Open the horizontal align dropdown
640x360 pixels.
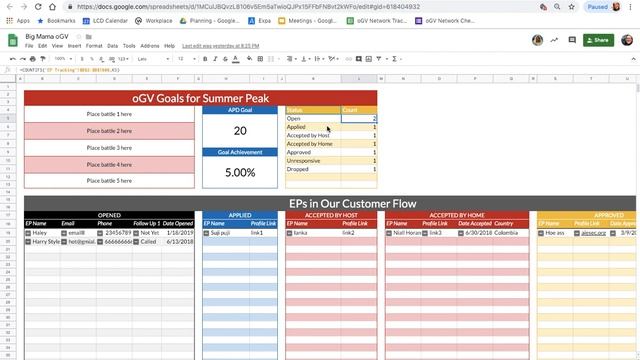291,59
